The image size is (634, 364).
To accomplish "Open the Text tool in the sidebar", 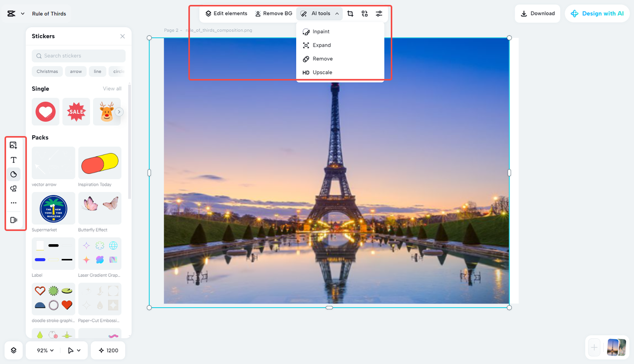I will tap(14, 159).
